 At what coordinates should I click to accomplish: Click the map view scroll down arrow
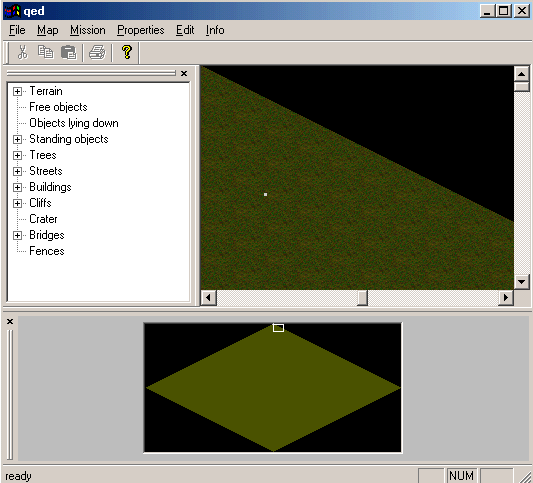pyautogui.click(x=521, y=282)
